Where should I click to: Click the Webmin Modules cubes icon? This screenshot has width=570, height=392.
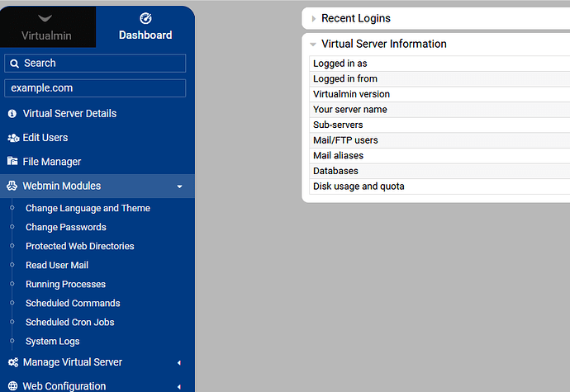tap(12, 187)
